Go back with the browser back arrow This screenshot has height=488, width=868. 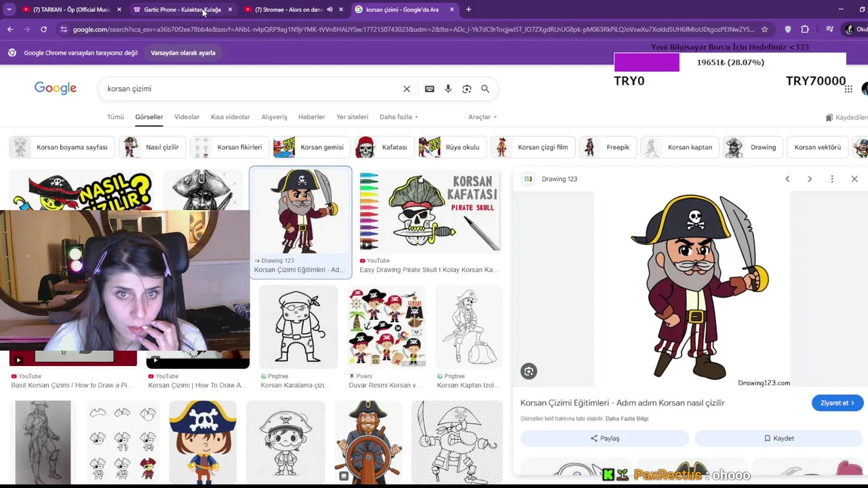10,29
